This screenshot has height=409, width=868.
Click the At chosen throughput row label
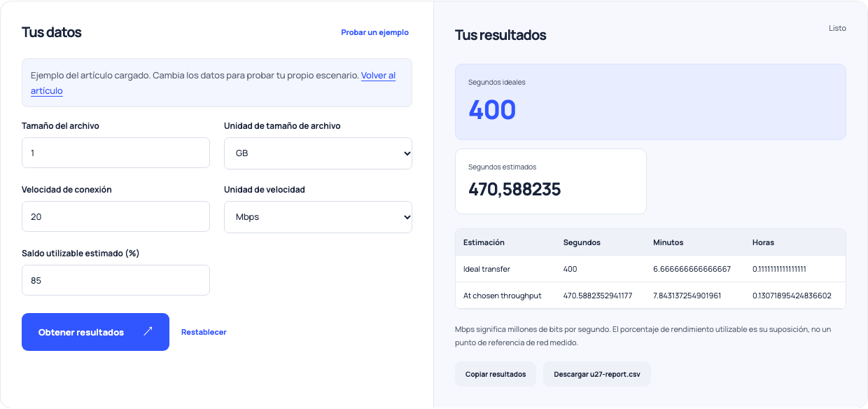tap(502, 296)
